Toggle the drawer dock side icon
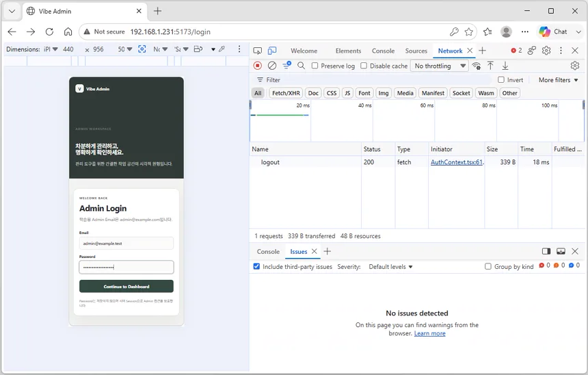This screenshot has width=588, height=375. (546, 252)
